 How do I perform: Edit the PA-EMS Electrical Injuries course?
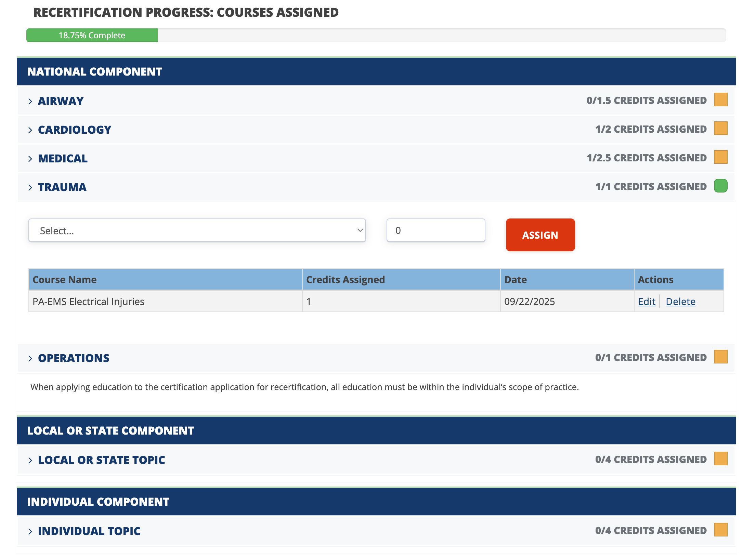[x=646, y=302]
